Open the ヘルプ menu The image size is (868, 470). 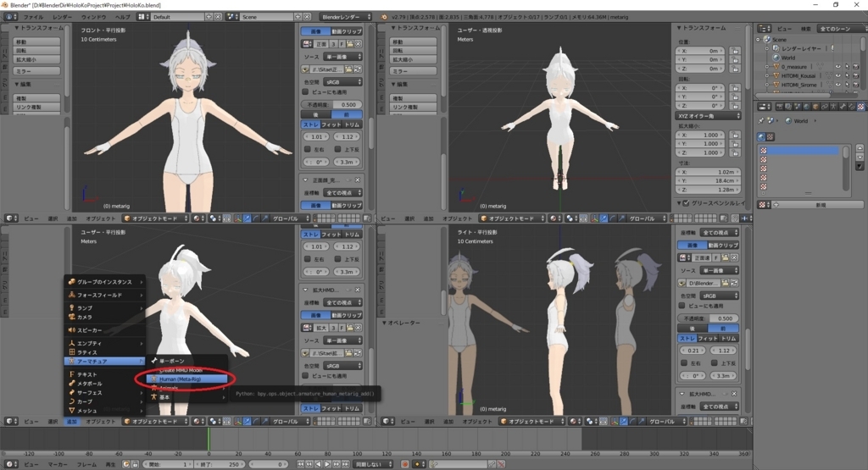(x=122, y=17)
